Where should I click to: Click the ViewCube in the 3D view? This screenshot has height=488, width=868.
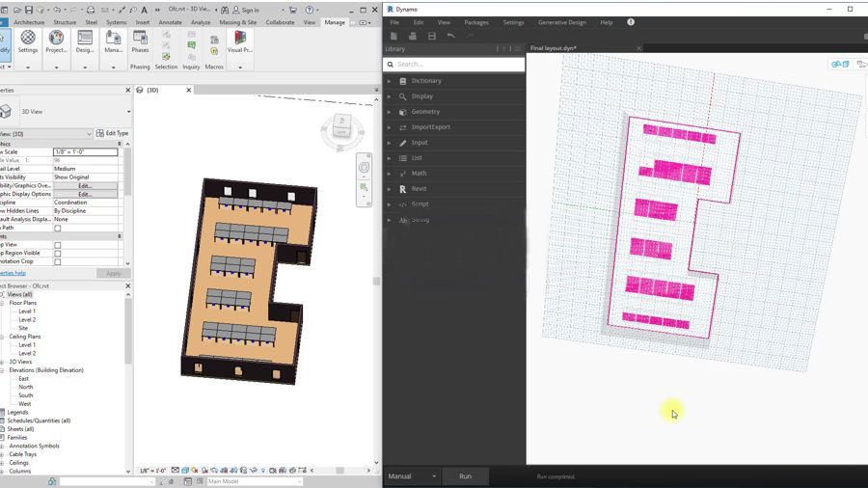tap(341, 127)
